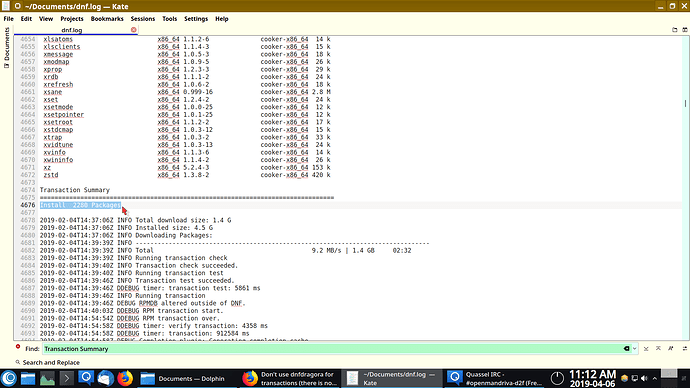Open the updates notifier tray icon
The image size is (690, 388).
(x=624, y=378)
